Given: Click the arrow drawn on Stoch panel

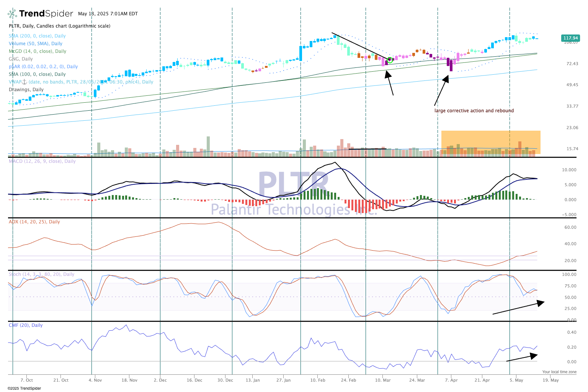Looking at the screenshot, I should tap(518, 308).
